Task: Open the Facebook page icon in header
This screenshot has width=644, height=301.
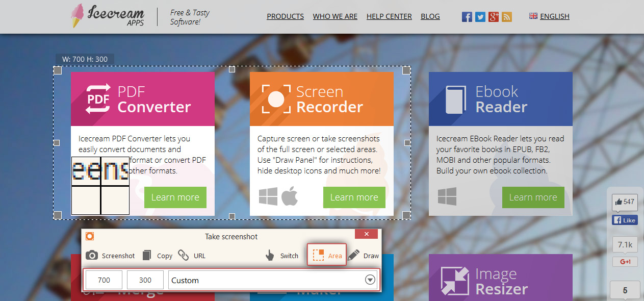Action: [x=467, y=17]
